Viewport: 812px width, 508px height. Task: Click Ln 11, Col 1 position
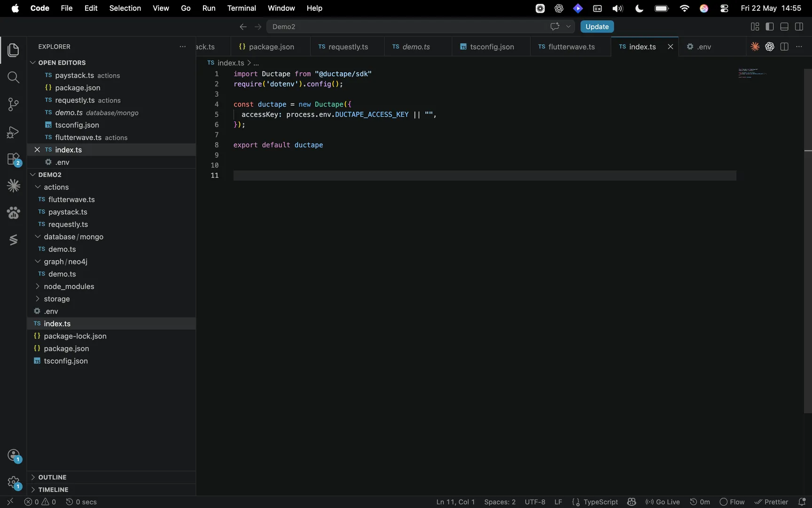pos(455,502)
